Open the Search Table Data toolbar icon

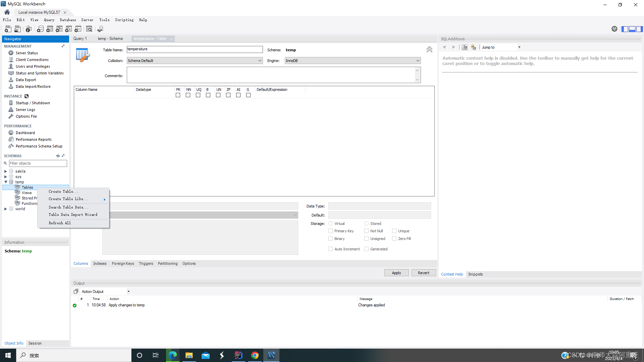pyautogui.click(x=89, y=29)
